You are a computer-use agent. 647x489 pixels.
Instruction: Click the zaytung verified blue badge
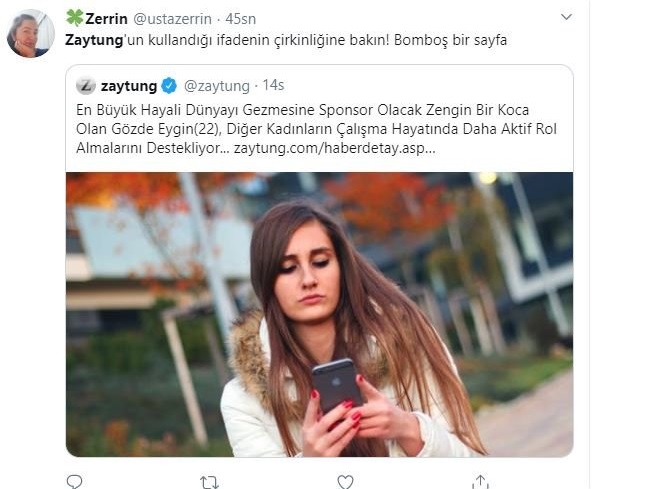(169, 86)
